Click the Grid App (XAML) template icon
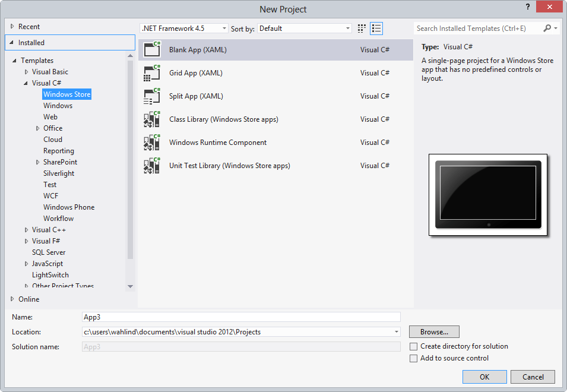This screenshot has width=567, height=392. [x=152, y=72]
